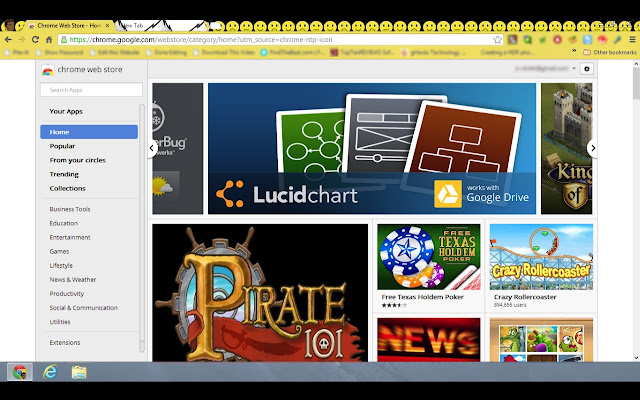Viewport: 640px width, 400px height.
Task: Click the blue square extension icon
Action: coord(587,40)
